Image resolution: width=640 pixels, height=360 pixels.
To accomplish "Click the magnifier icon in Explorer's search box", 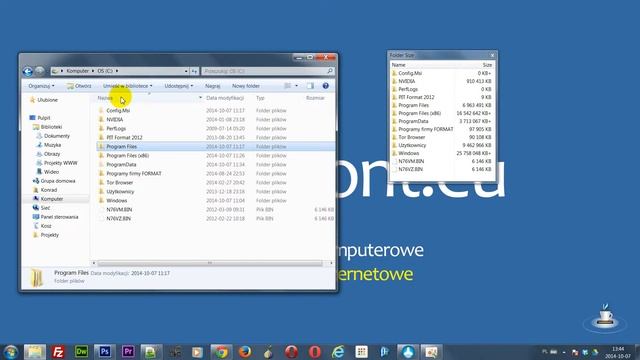I will (x=330, y=71).
